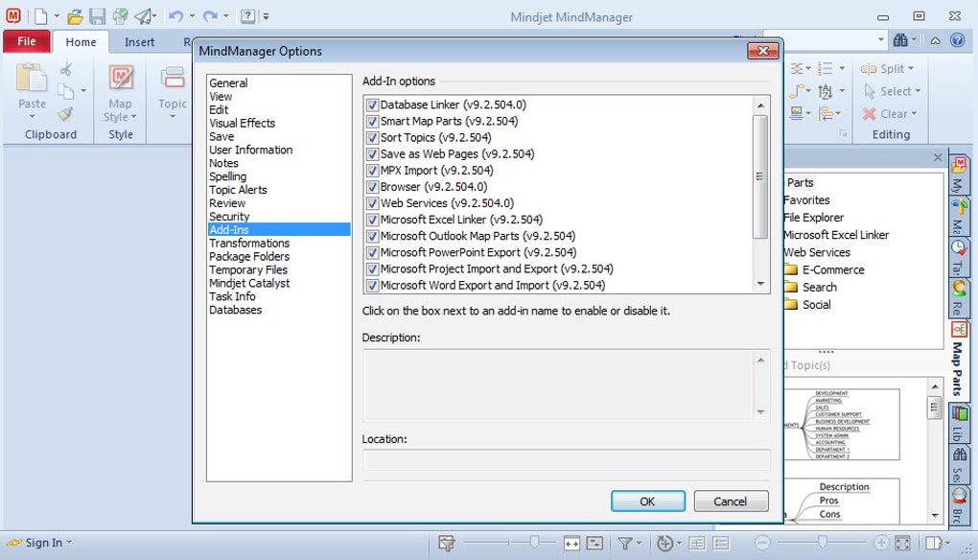Click Cancel in MindManager Options

731,502
